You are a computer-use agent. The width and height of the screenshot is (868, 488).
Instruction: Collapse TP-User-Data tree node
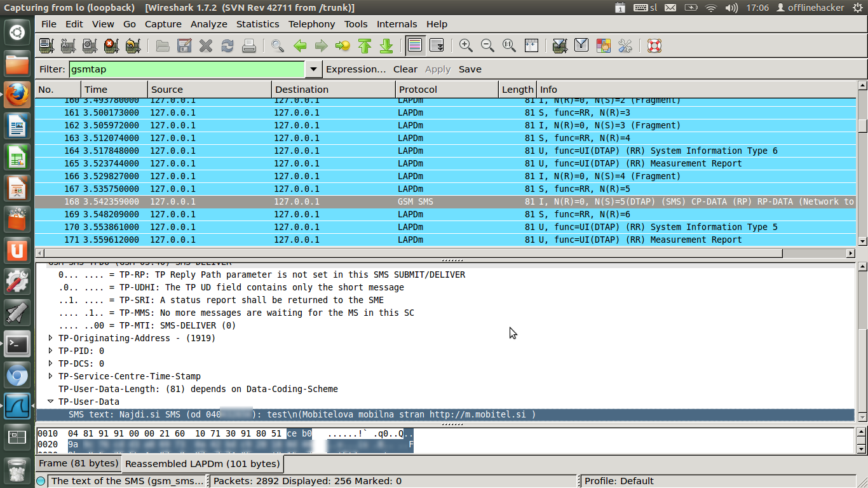51,402
